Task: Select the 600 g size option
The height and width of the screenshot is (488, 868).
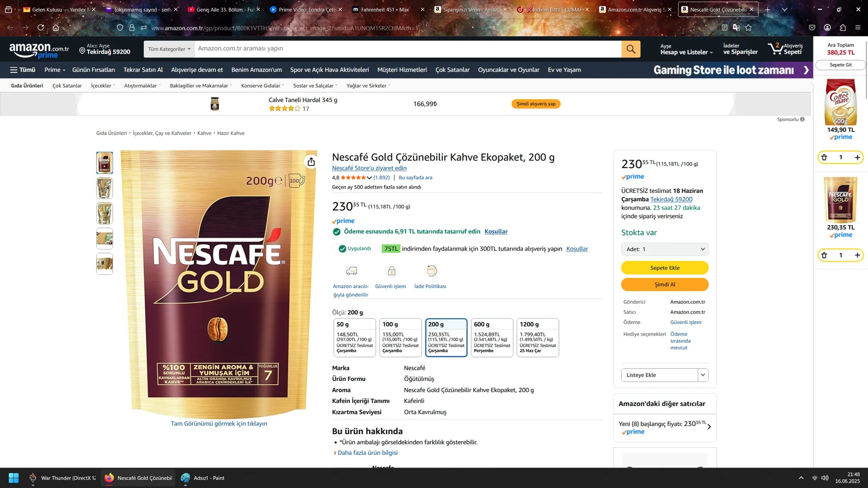Action: (x=492, y=337)
